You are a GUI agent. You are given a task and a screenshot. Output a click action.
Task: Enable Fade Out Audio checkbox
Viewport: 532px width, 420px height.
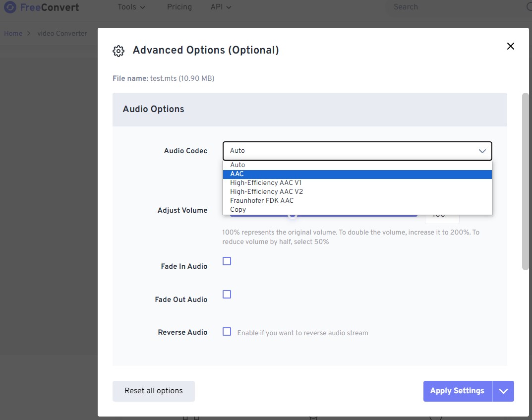tap(227, 294)
